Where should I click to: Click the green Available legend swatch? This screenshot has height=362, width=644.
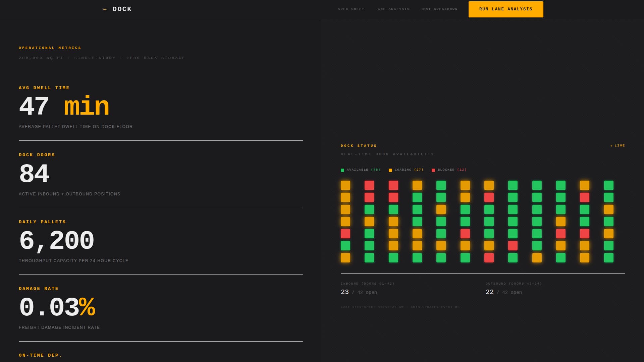(342, 170)
